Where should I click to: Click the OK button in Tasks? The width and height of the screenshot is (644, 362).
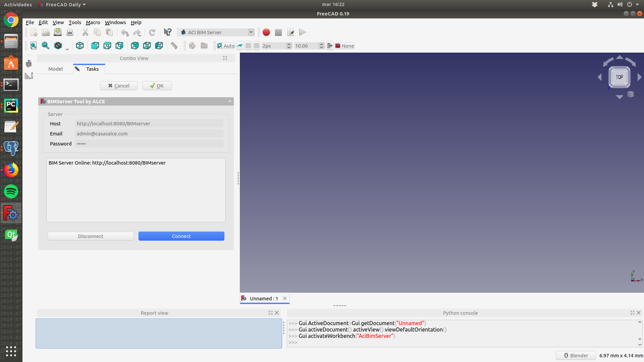157,86
